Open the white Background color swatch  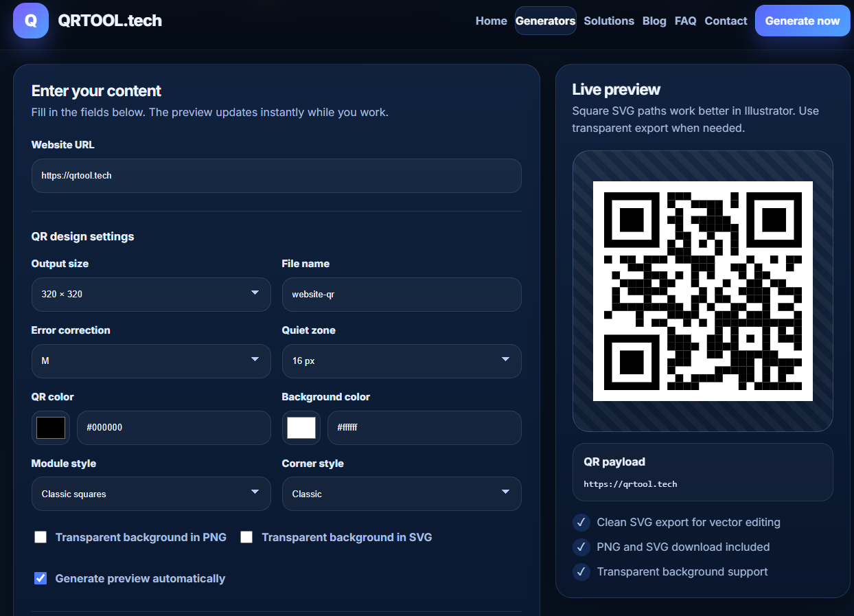pos(301,428)
